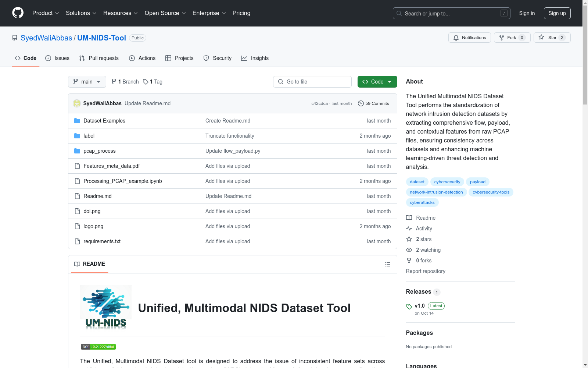The width and height of the screenshot is (588, 368).
Task: Click file icon beside requirements.txt
Action: [77, 241]
